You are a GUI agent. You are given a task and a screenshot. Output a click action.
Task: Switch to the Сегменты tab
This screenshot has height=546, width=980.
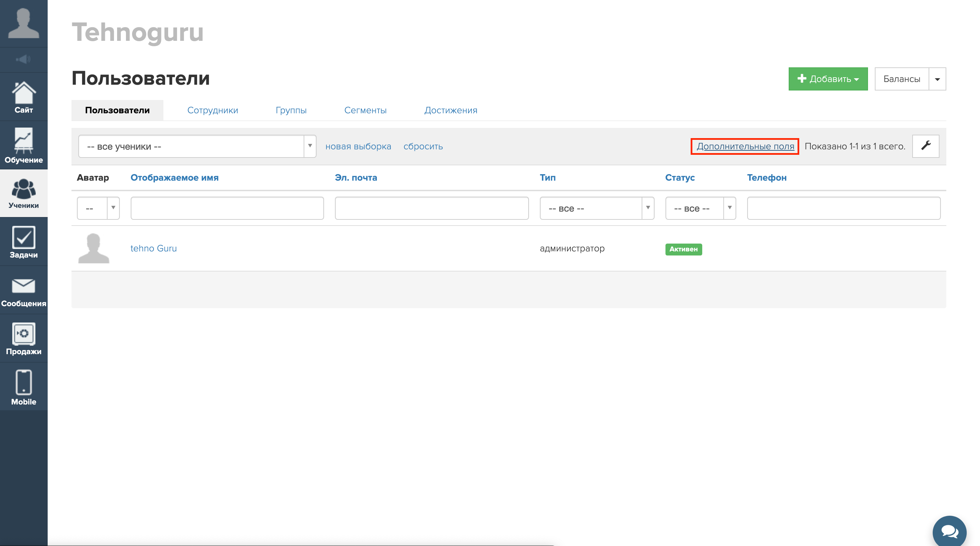pos(365,110)
